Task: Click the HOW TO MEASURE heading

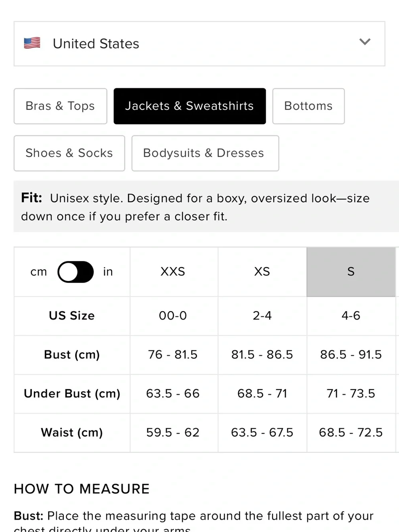Action: click(x=82, y=489)
